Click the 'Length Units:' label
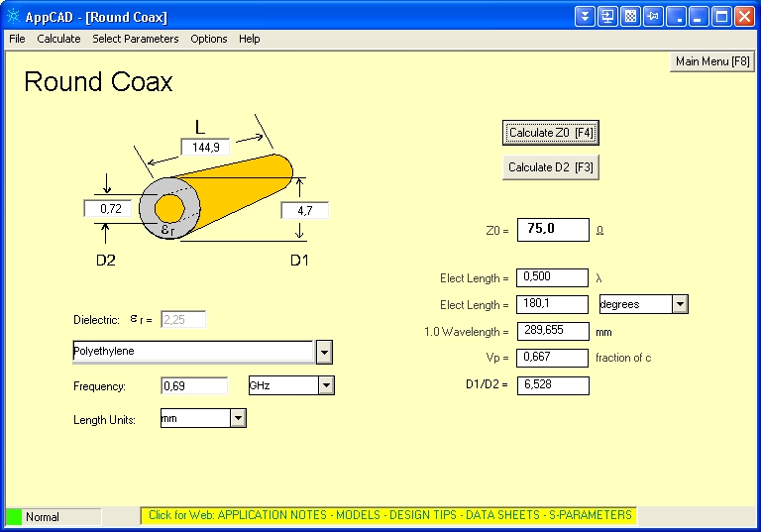 tap(104, 420)
